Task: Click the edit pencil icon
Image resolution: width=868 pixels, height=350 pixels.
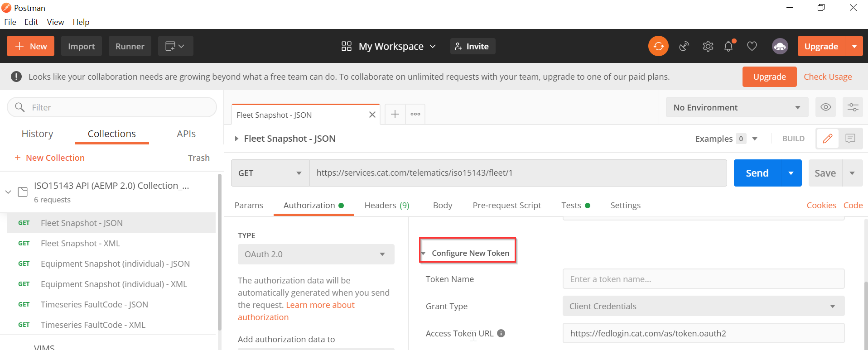Action: (x=827, y=139)
